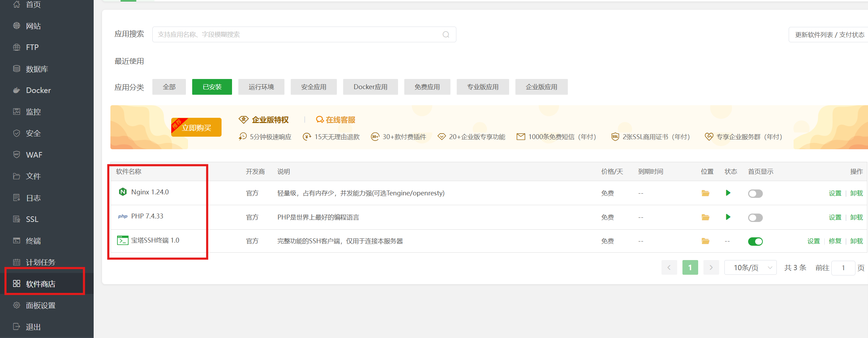
Task: Enable homepage display toggle for PHP 7.4.33
Action: pyautogui.click(x=755, y=218)
